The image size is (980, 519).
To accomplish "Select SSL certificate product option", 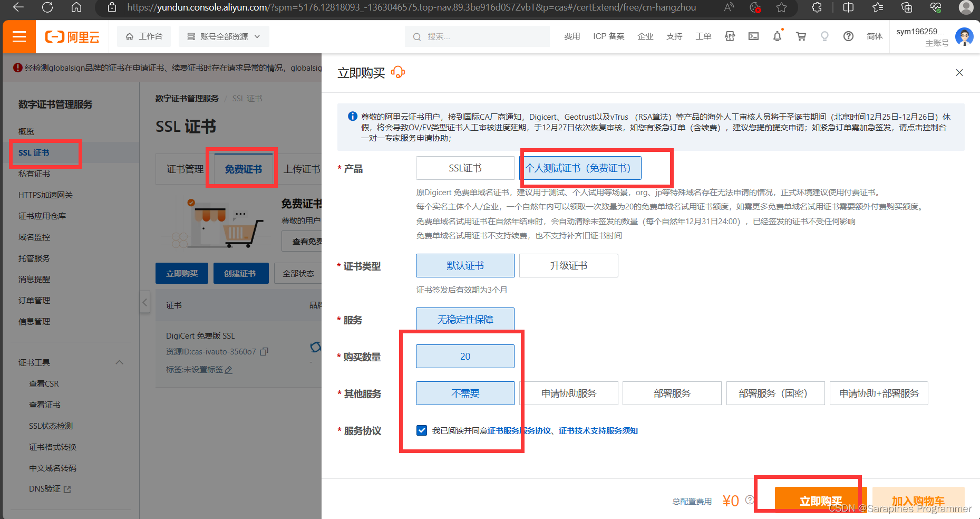I will [465, 168].
